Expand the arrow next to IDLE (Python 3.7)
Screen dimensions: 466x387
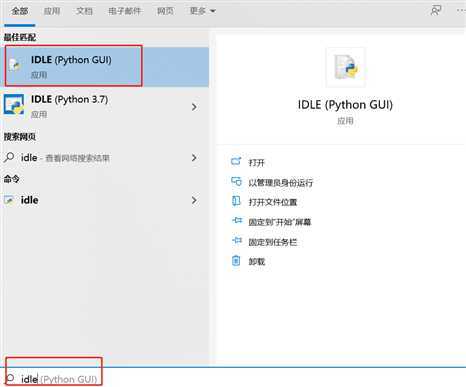click(x=194, y=107)
